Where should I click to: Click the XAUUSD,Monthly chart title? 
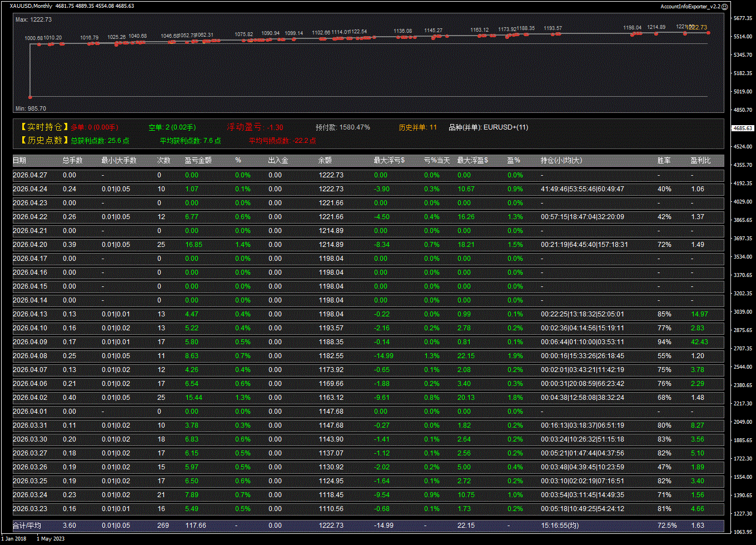click(x=31, y=6)
